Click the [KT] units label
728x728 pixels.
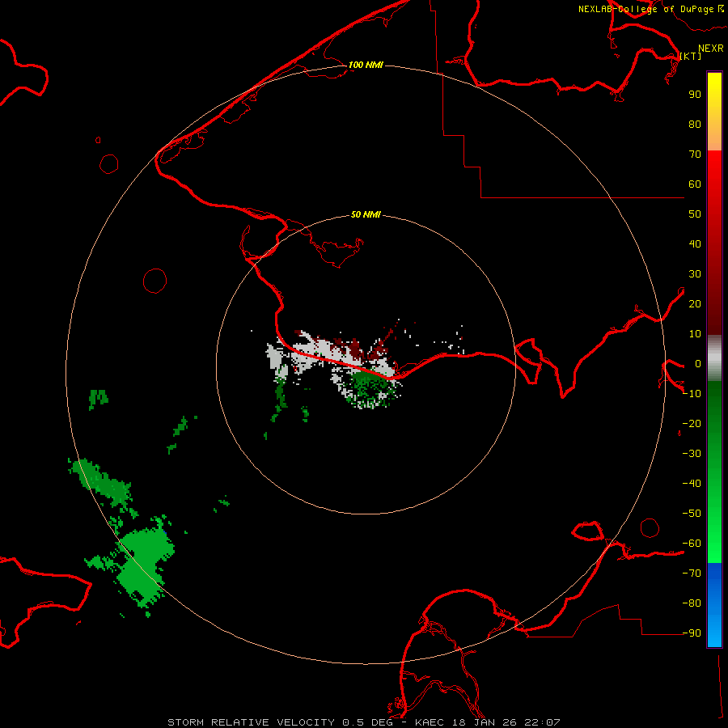click(x=691, y=56)
